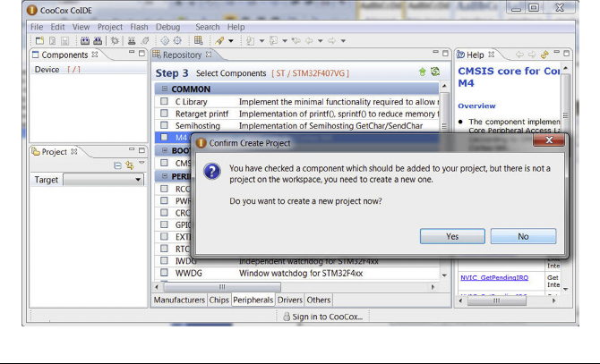Minimize the Repository panel
Screen dimensions: 600x364
tap(435, 53)
